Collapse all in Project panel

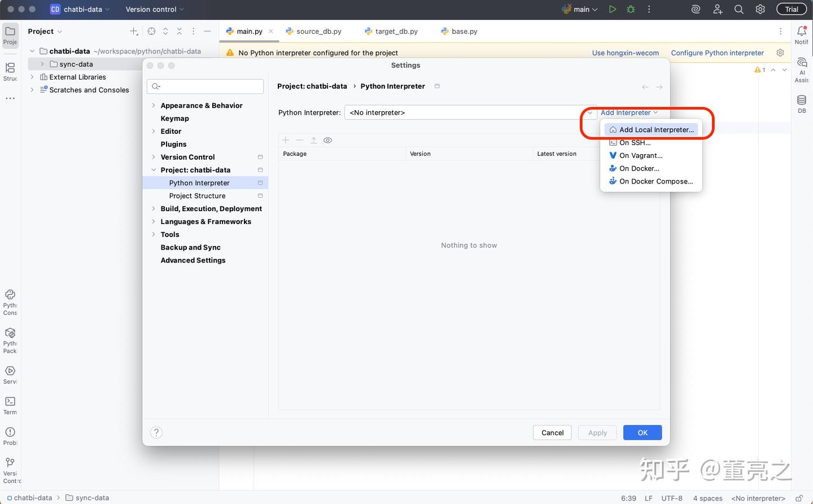[x=179, y=32]
